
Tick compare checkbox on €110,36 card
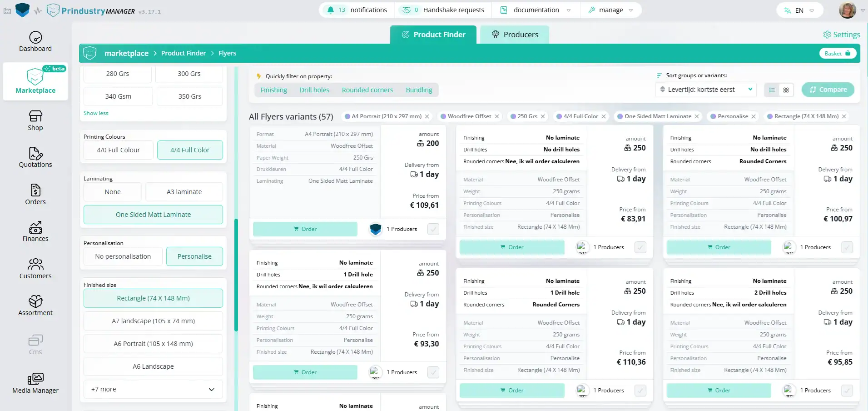(640, 391)
